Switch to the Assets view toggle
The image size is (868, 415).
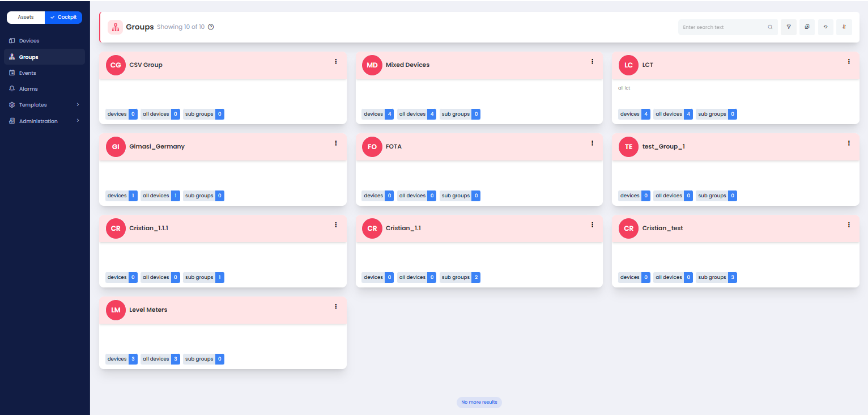26,17
